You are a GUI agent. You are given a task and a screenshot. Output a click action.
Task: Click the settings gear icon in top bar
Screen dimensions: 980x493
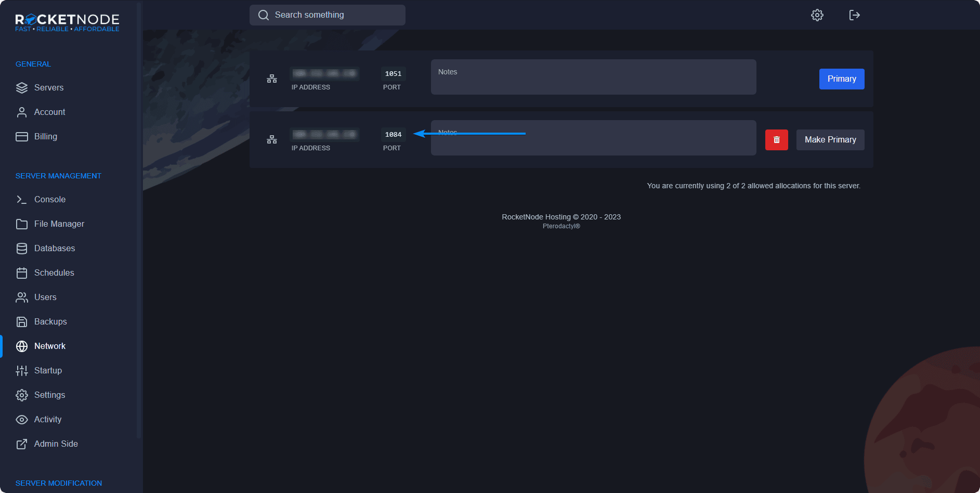(x=817, y=15)
